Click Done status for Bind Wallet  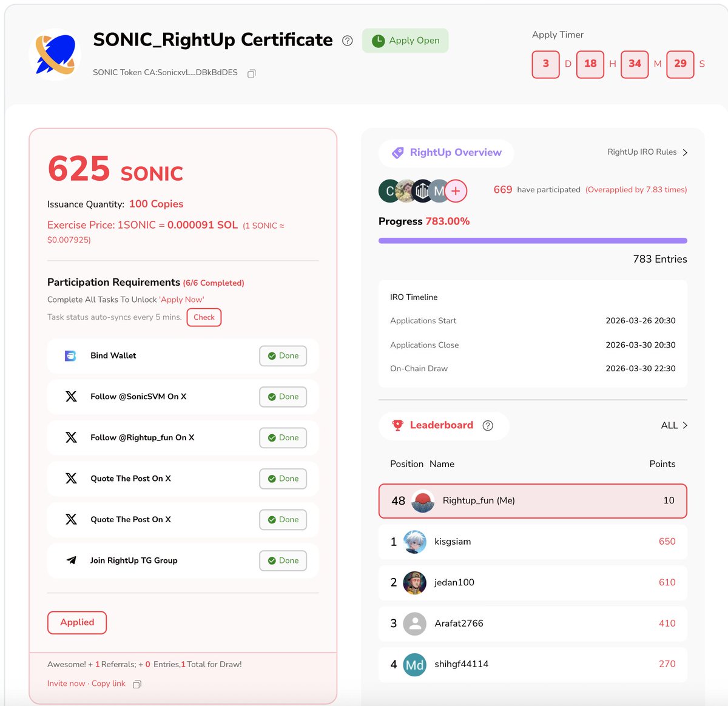click(283, 356)
